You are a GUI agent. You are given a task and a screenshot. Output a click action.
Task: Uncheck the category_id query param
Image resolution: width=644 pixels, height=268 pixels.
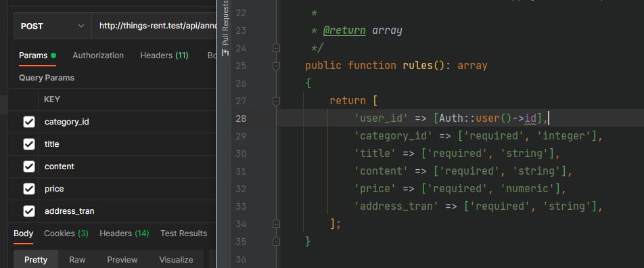coord(28,122)
